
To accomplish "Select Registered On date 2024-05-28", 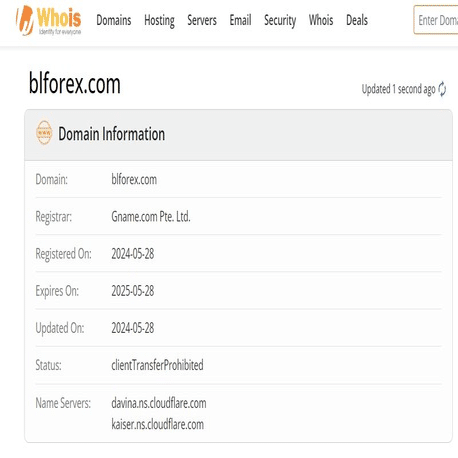I will click(133, 254).
